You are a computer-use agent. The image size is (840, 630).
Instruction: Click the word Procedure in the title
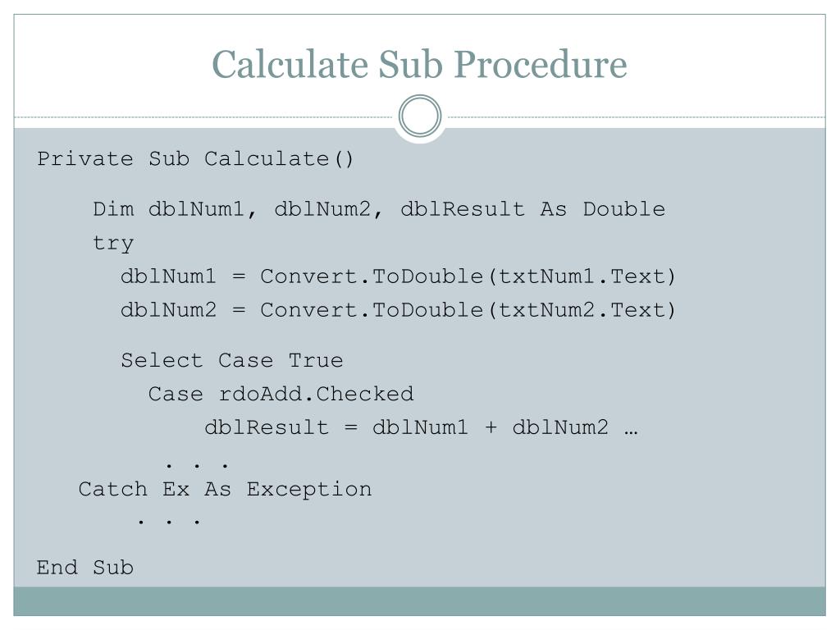(x=541, y=65)
